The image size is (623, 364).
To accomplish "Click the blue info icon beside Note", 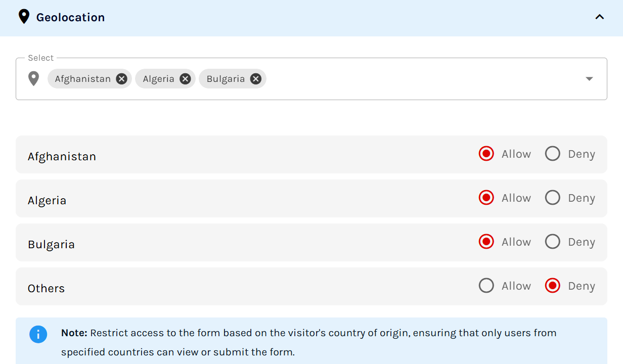I will pos(38,334).
